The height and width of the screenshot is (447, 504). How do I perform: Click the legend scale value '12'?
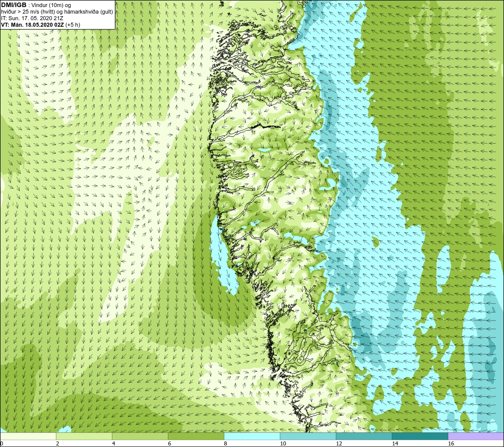[339, 443]
